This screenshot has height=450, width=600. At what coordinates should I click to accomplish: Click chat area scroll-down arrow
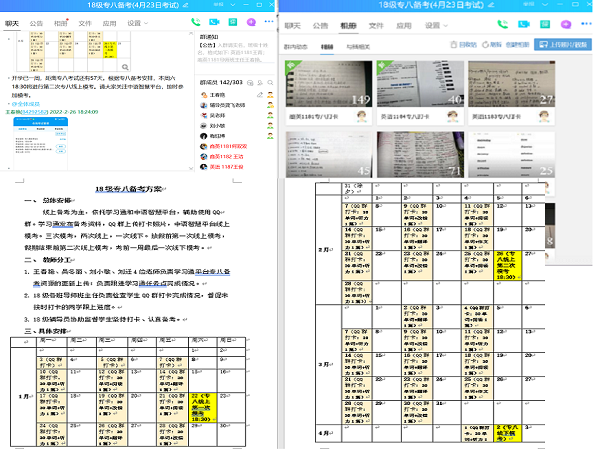pyautogui.click(x=191, y=168)
